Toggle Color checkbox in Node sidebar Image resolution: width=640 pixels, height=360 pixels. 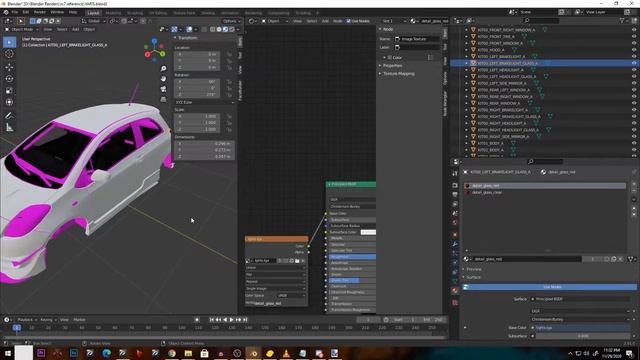pos(390,58)
